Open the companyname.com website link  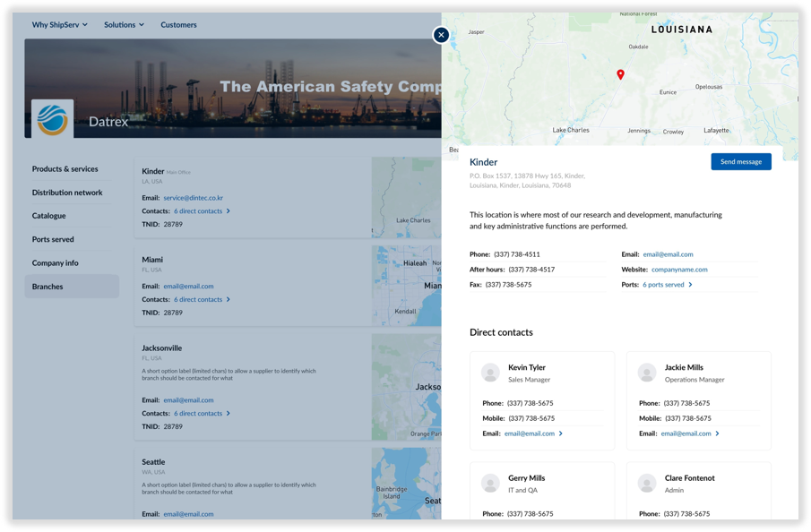[x=679, y=270]
